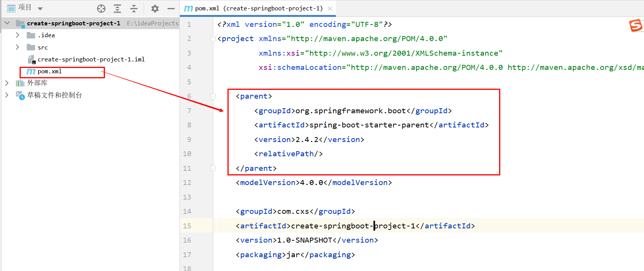
Task: Click the Sogou input method S icon
Action: point(636,25)
